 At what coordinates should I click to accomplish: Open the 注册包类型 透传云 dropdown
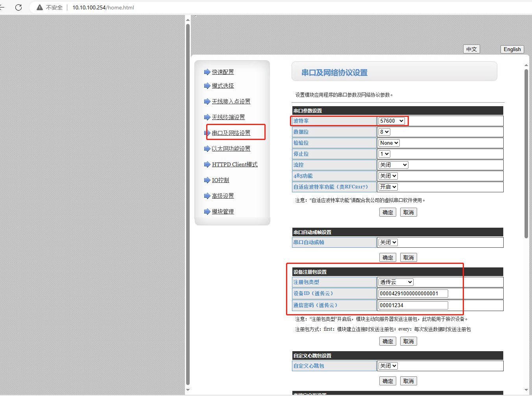click(x=396, y=282)
